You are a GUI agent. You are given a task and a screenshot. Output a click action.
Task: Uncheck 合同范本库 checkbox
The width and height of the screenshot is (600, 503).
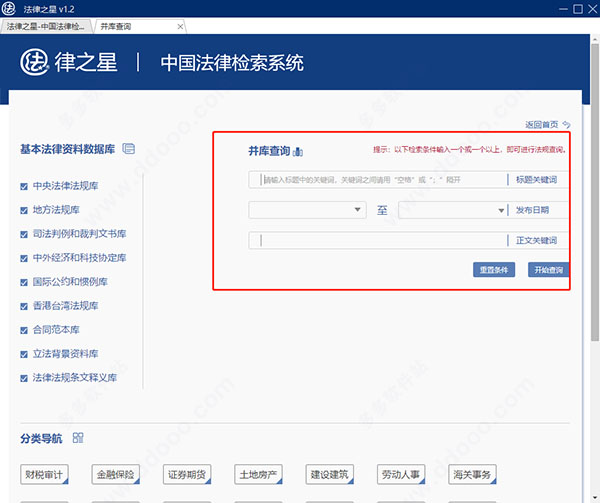pyautogui.click(x=24, y=330)
